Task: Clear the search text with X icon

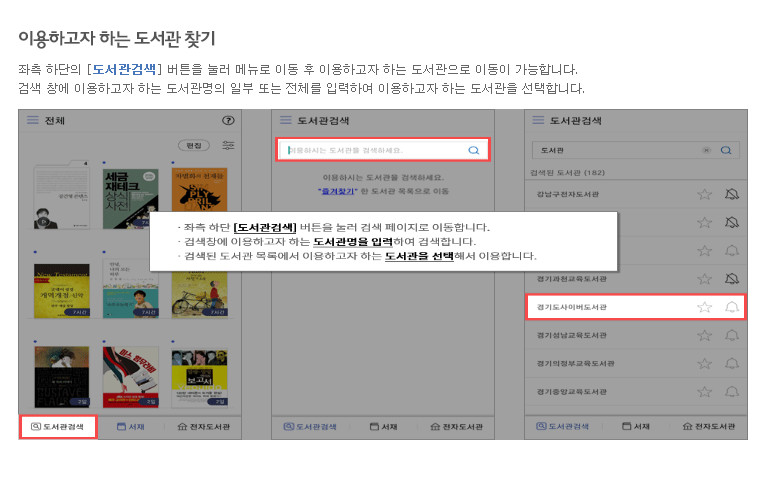Action: click(x=706, y=150)
